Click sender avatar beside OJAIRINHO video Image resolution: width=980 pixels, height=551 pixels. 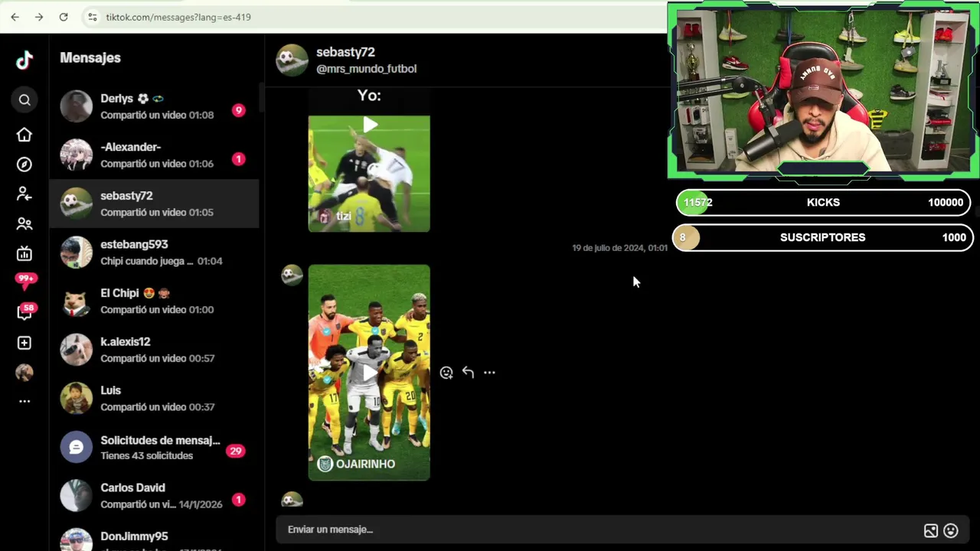(x=292, y=275)
